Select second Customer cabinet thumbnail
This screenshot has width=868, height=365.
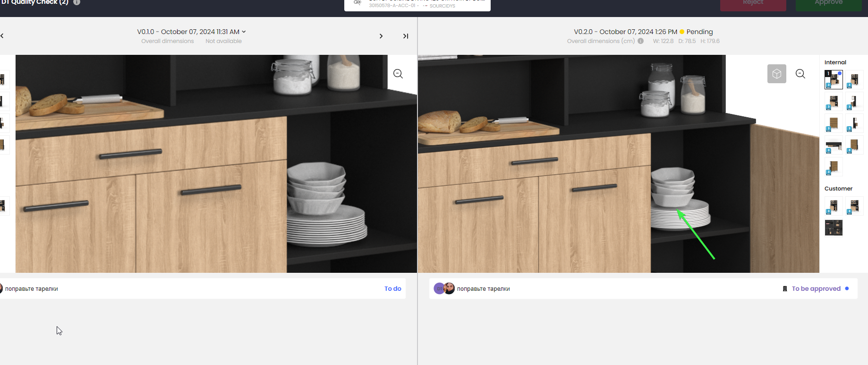point(854,206)
